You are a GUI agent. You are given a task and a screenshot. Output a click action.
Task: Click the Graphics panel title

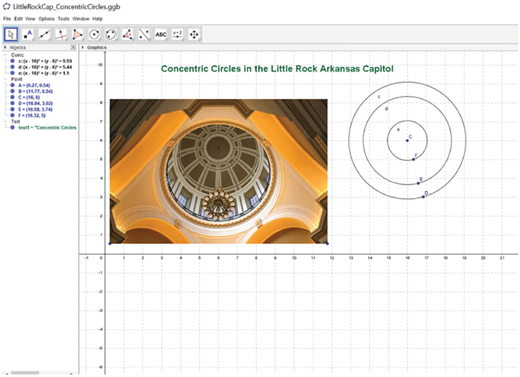(x=97, y=48)
